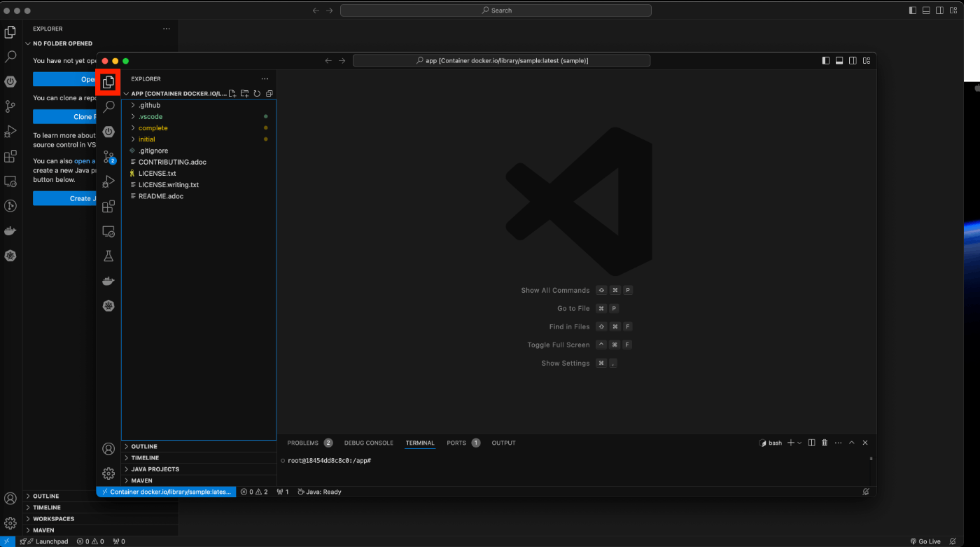Open Source Control in back window activity bar
The width and height of the screenshot is (980, 547).
point(10,106)
